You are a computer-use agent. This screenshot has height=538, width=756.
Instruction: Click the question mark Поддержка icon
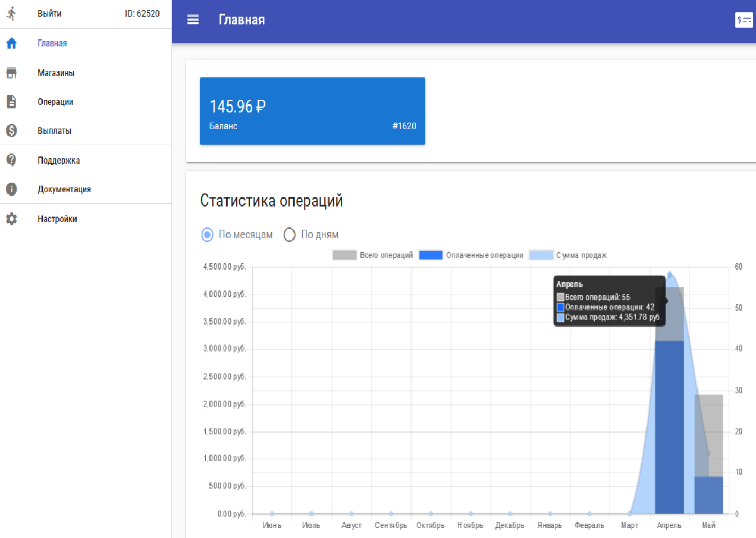pyautogui.click(x=11, y=160)
